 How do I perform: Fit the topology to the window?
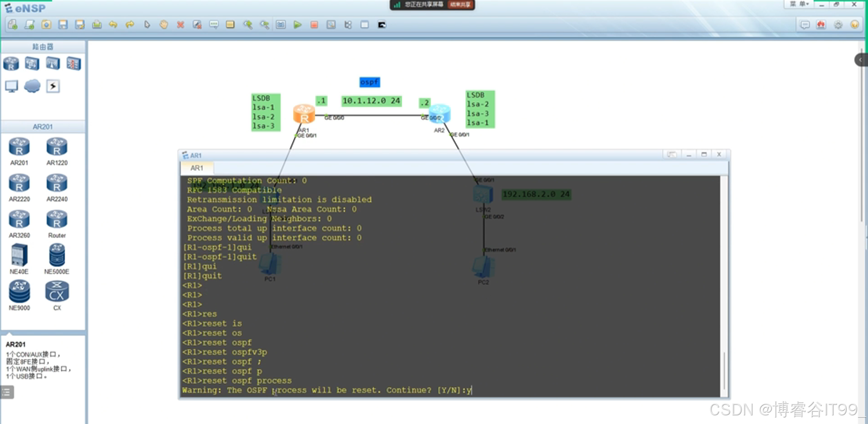[281, 25]
